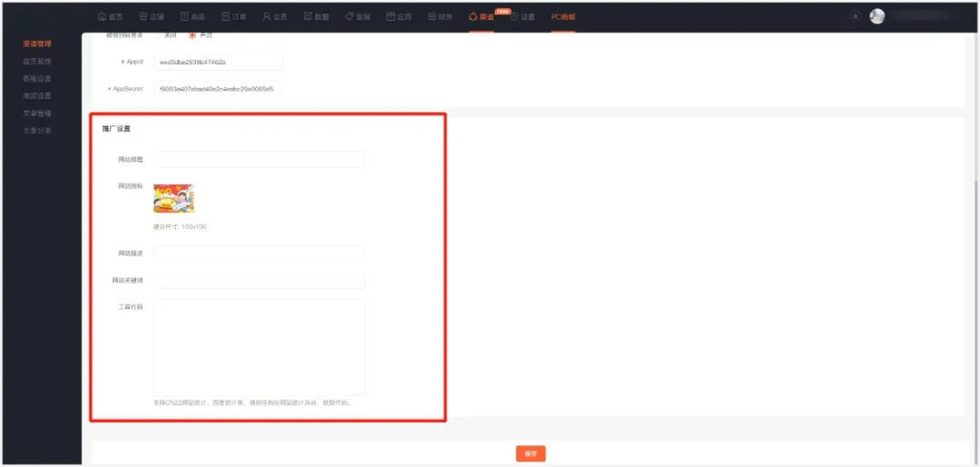
Task: Click the 商品 products icon
Action: (x=185, y=16)
